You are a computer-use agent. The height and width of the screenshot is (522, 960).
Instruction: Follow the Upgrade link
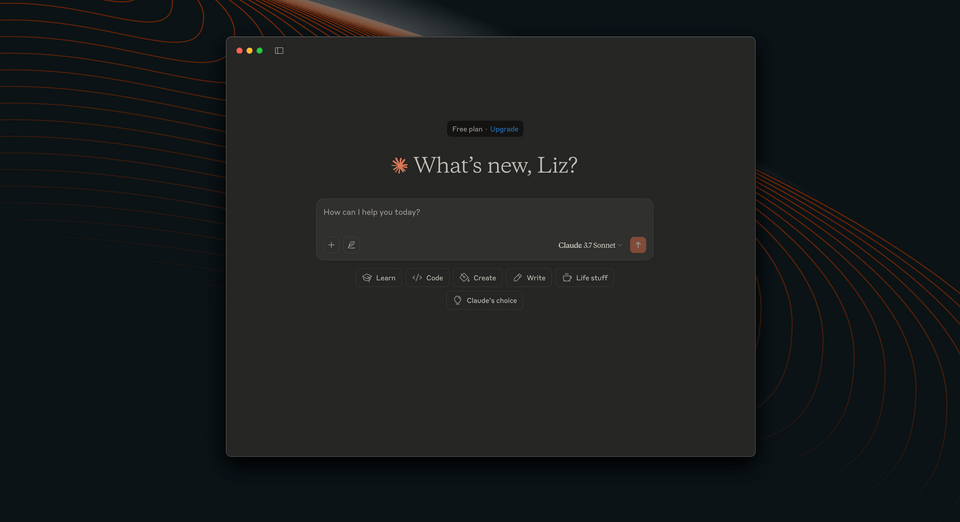tap(504, 129)
